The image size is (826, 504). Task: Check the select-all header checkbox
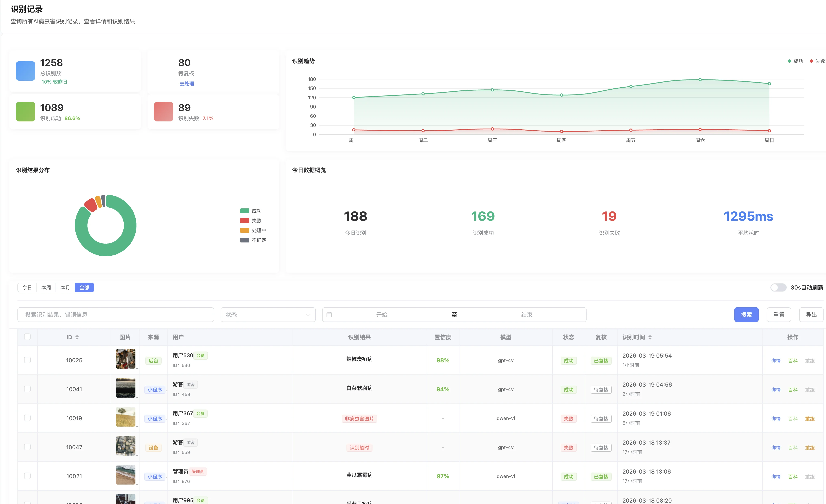[28, 337]
